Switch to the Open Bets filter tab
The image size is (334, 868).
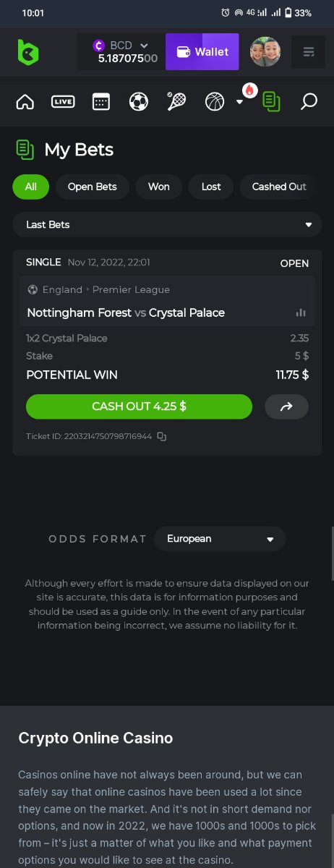[x=92, y=187]
